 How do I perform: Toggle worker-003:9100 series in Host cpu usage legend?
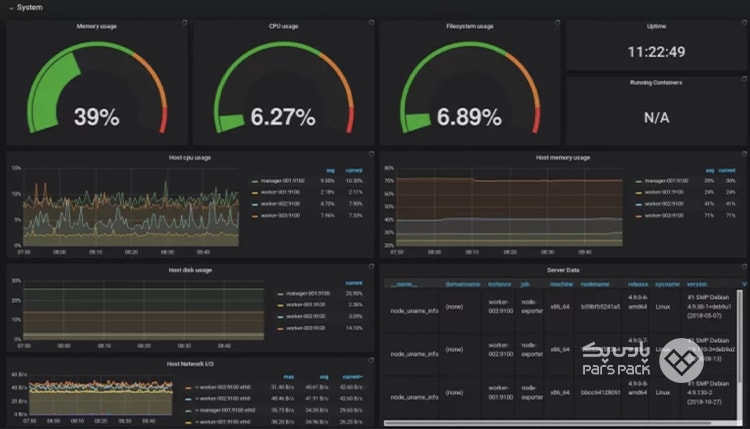281,216
